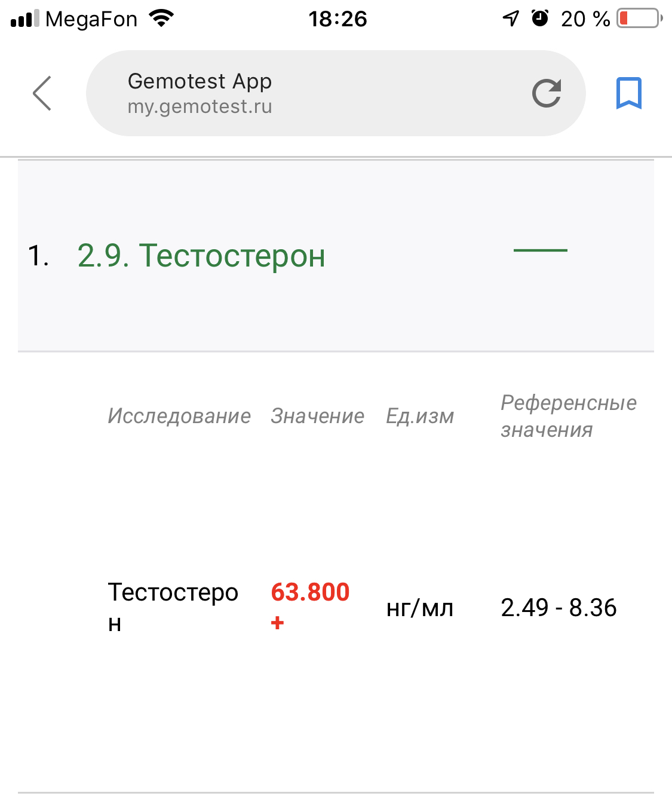
Task: Select the red 63.800 result value
Action: click(x=310, y=592)
